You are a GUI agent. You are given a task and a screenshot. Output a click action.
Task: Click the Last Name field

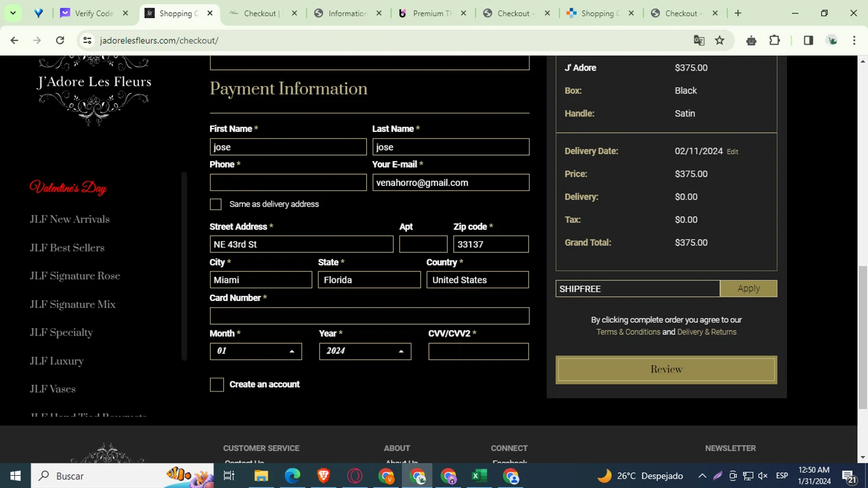pos(451,147)
